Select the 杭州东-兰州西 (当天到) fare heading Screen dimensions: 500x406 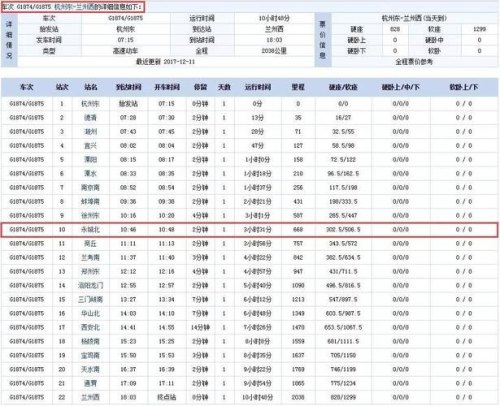[414, 18]
